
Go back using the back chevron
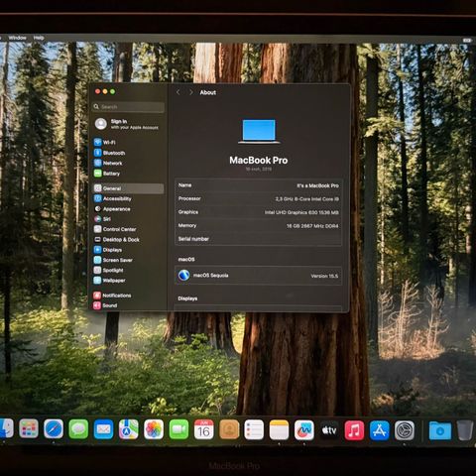tap(178, 92)
